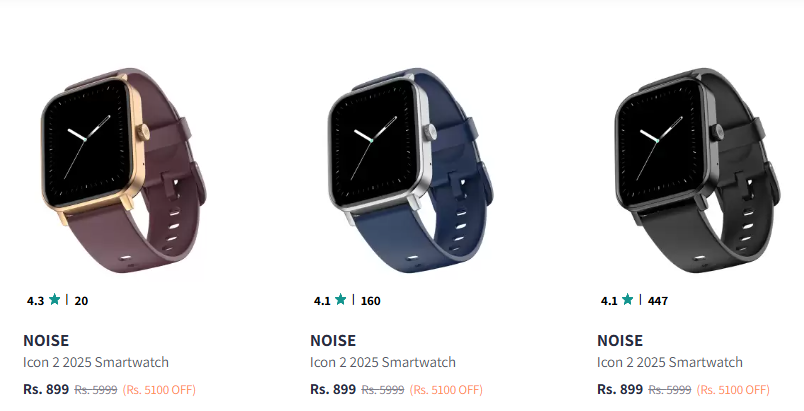The image size is (804, 411).
Task: Click NOISE brand under maroon watch
Action: coord(46,340)
